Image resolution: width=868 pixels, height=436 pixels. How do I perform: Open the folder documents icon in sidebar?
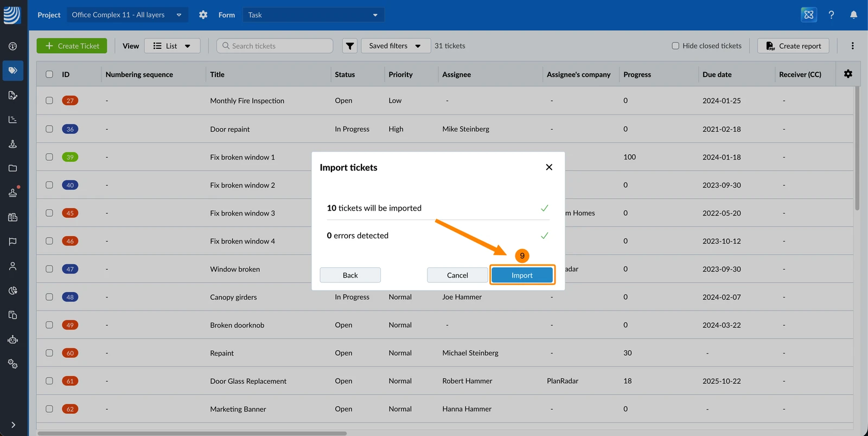13,168
